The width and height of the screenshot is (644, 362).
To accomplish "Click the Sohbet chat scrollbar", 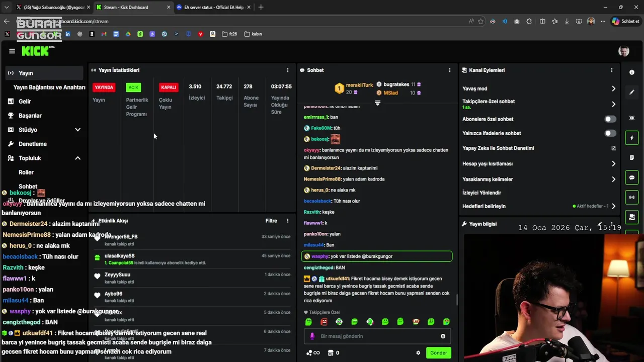I will [x=457, y=300].
